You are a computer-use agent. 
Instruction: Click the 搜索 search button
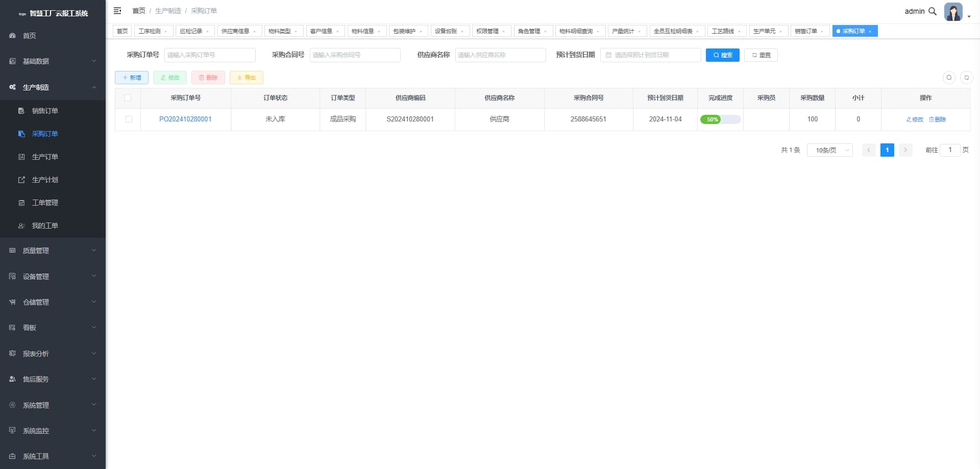(723, 55)
